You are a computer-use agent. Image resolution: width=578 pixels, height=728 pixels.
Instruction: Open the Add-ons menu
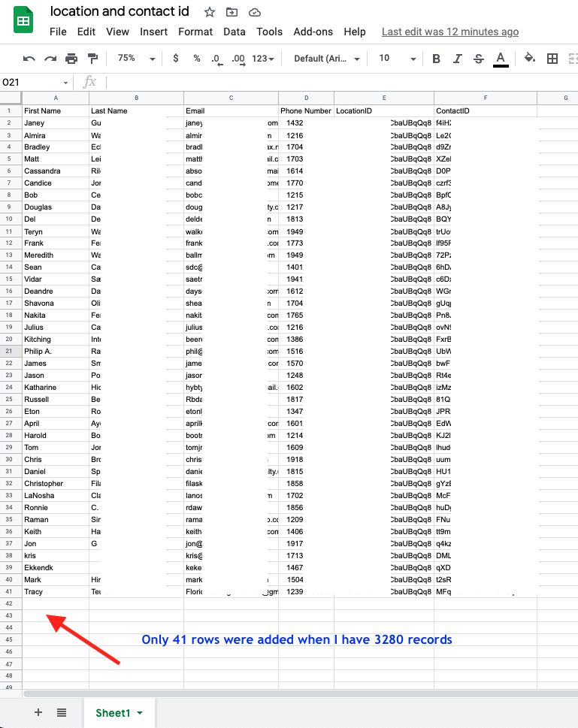point(313,32)
